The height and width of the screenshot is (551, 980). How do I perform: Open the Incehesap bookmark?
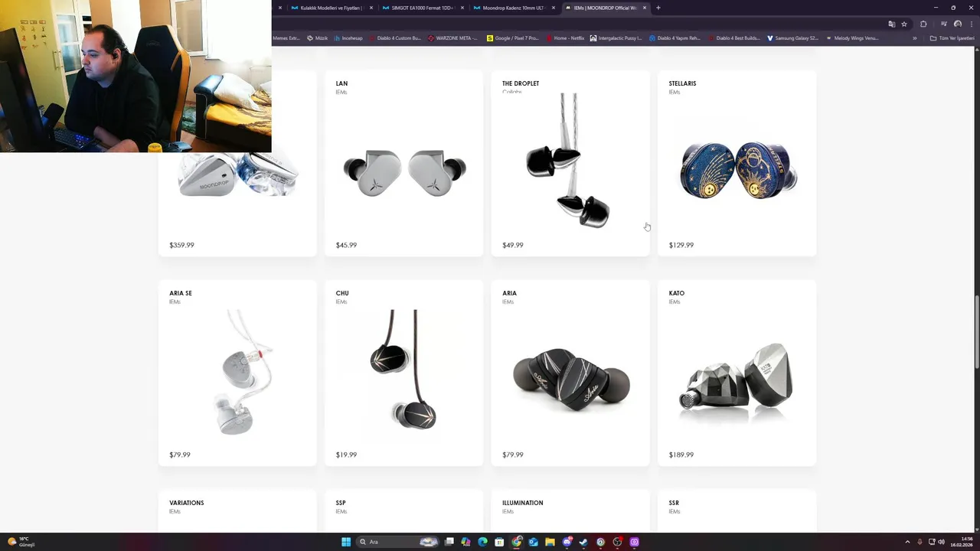(x=348, y=38)
